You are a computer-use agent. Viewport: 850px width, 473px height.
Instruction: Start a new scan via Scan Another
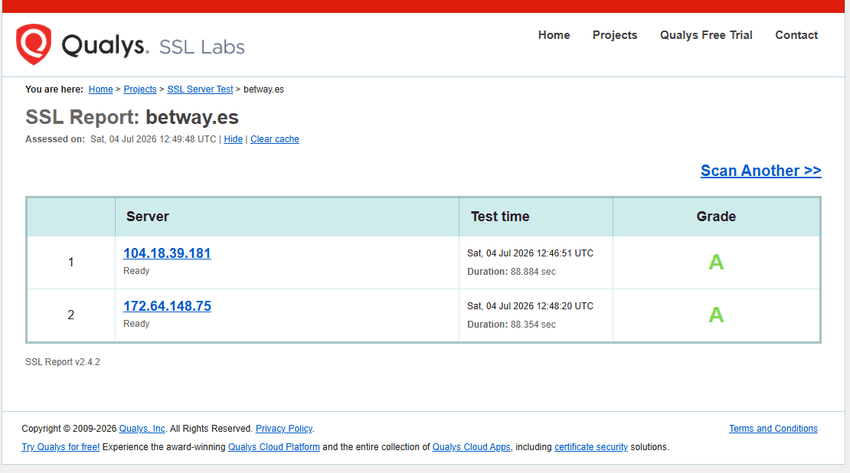(761, 171)
